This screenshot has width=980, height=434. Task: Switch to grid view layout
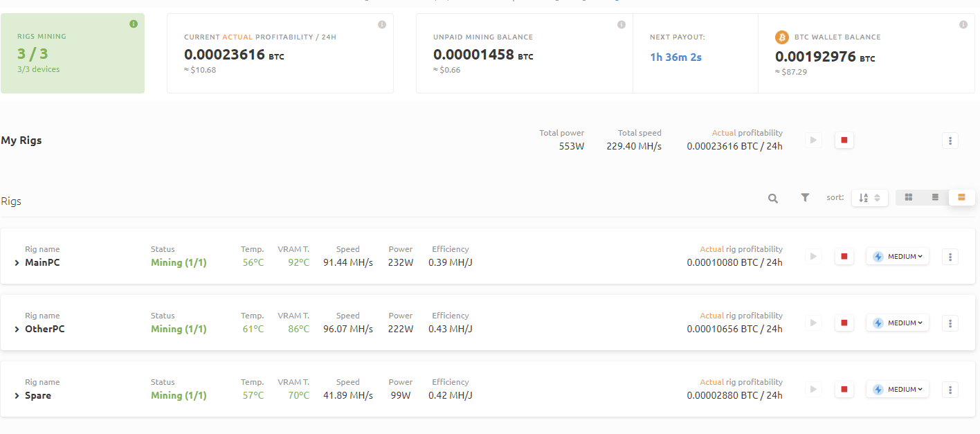(x=909, y=198)
